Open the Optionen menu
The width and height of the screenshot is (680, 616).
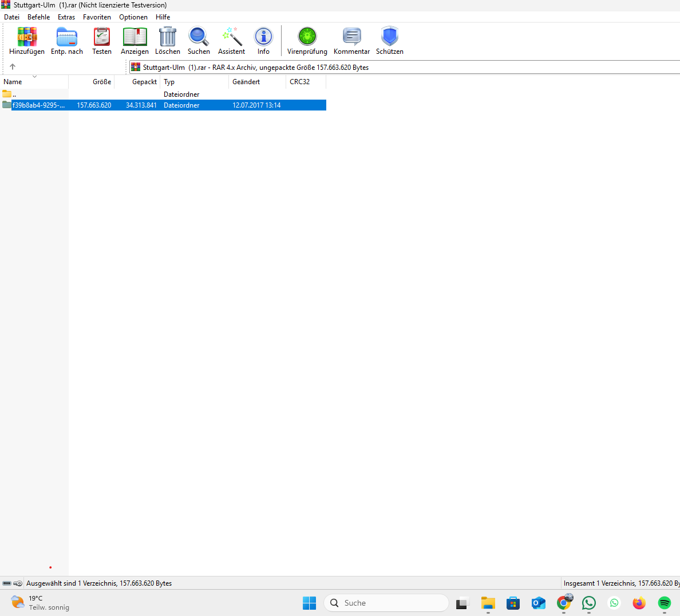click(133, 17)
